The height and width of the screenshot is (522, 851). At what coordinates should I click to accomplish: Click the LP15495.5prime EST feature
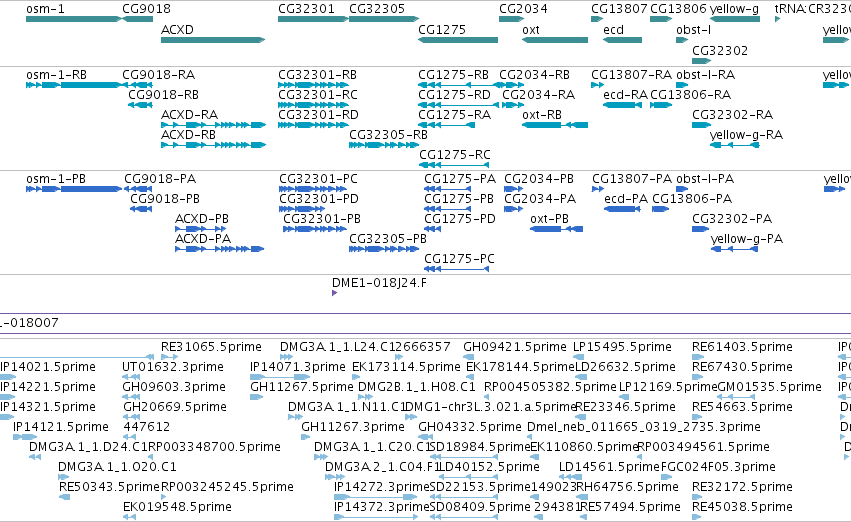tap(579, 357)
